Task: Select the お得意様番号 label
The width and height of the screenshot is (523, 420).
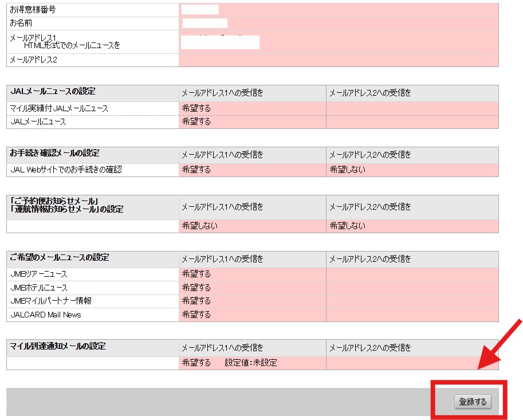Action: tap(33, 10)
